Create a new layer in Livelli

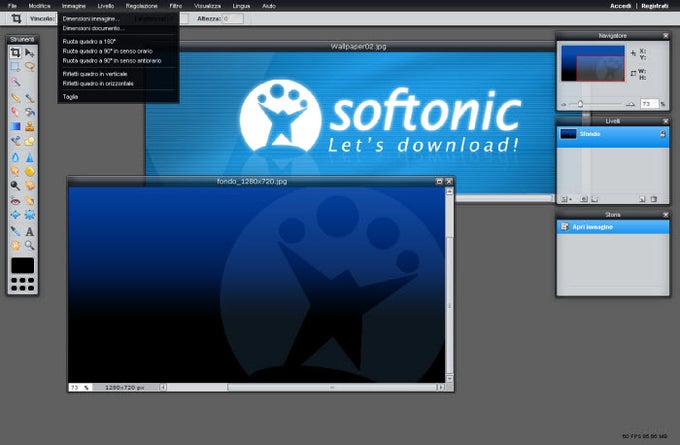pyautogui.click(x=642, y=199)
